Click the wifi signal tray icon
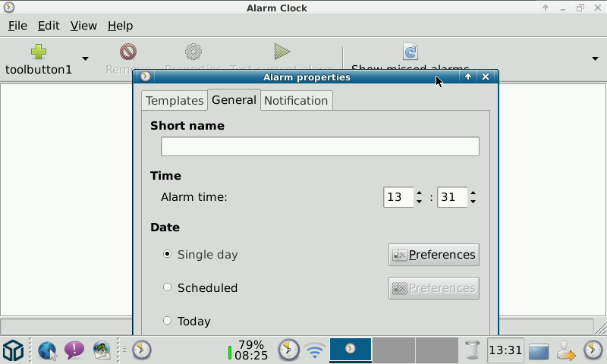This screenshot has width=607, height=364. 315,350
